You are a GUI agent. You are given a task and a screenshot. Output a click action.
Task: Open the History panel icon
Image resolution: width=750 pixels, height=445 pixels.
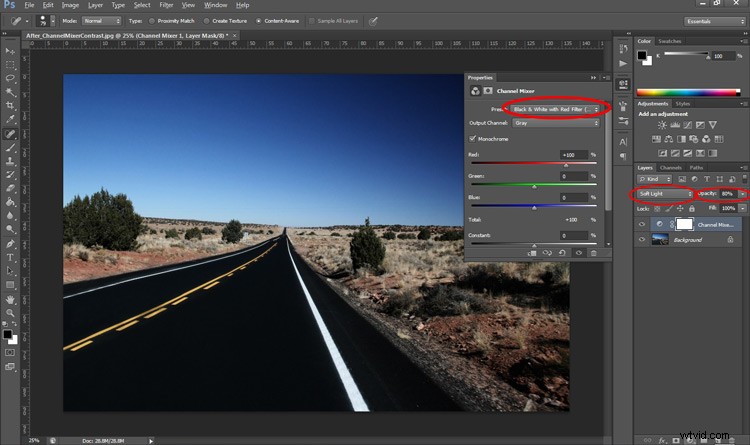coord(623,48)
